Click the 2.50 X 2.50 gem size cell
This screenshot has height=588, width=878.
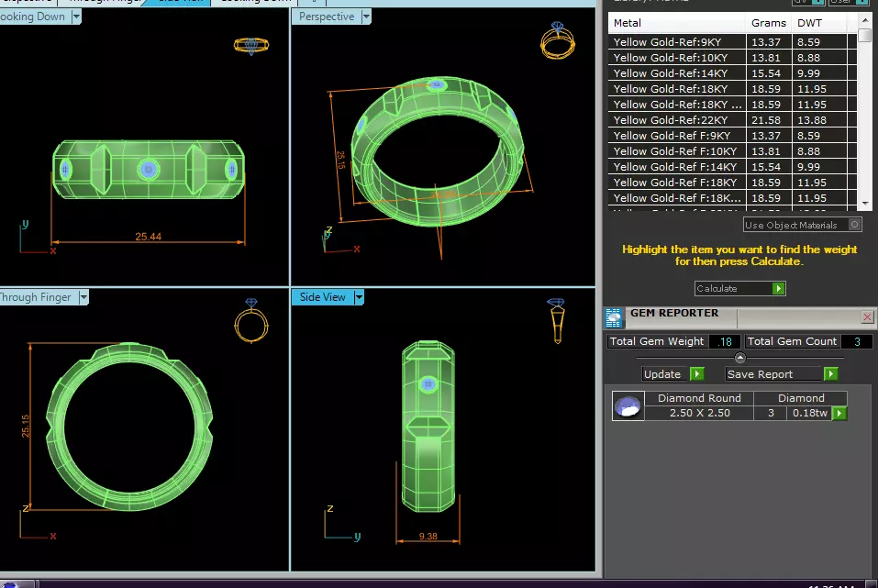pyautogui.click(x=699, y=414)
